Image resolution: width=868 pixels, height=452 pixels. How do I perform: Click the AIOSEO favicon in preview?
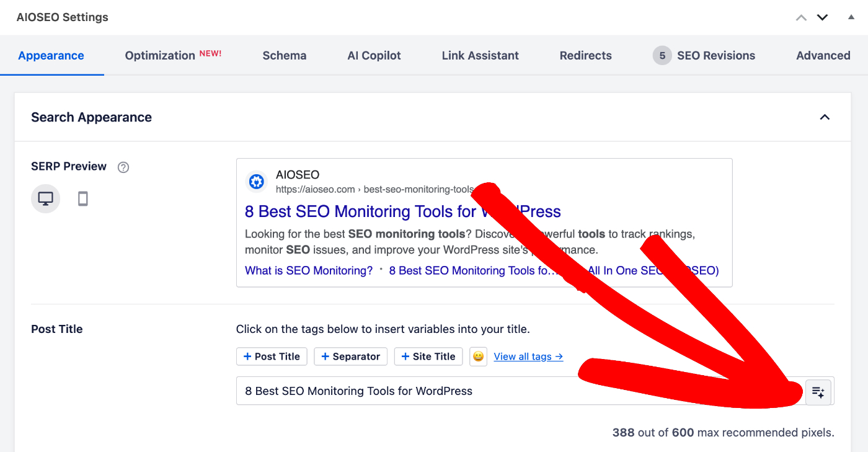(x=256, y=182)
